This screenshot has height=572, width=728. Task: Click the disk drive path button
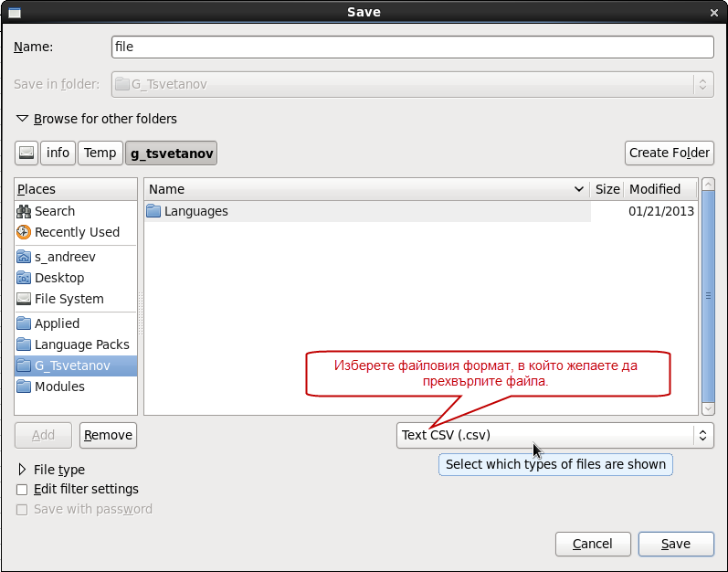coord(26,153)
